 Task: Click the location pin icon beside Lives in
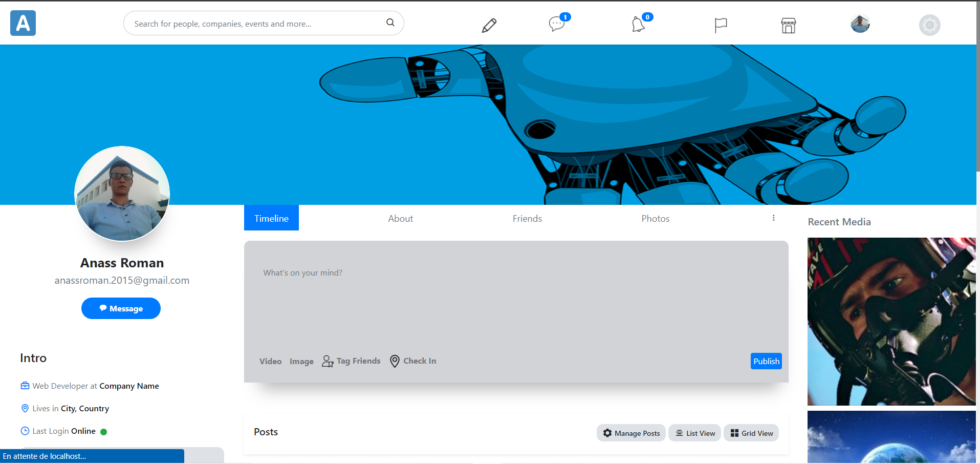coord(25,408)
